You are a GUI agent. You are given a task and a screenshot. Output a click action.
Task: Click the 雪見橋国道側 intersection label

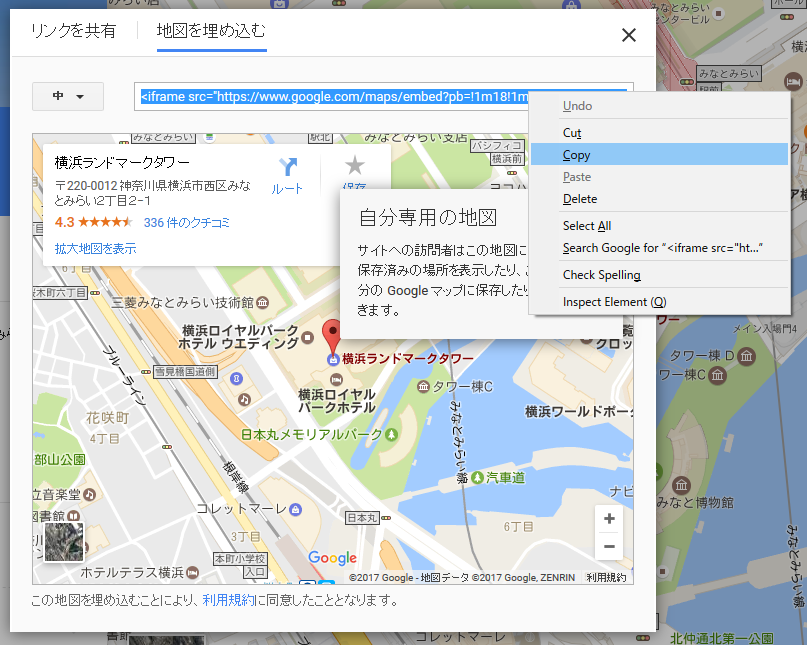(x=186, y=372)
